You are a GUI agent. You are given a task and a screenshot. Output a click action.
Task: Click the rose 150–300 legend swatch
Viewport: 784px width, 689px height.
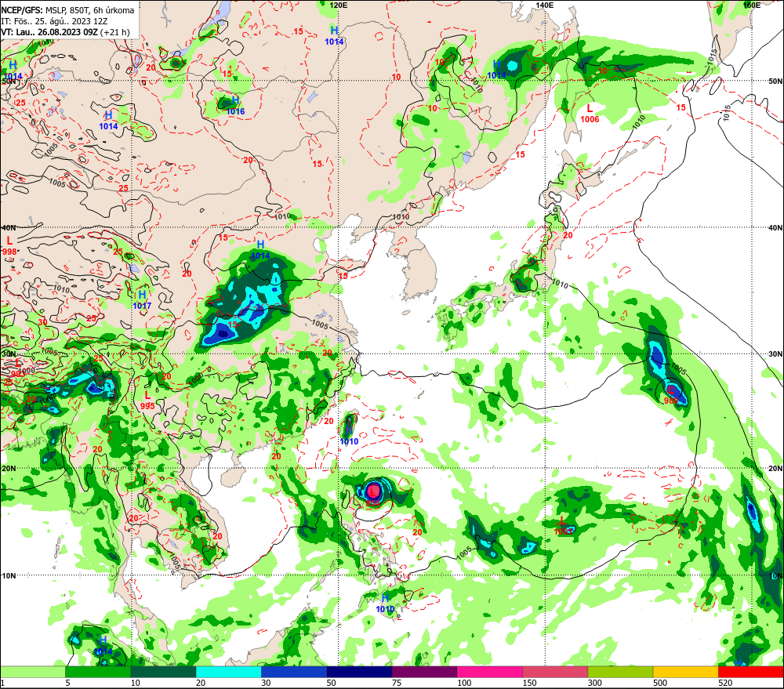pyautogui.click(x=555, y=672)
